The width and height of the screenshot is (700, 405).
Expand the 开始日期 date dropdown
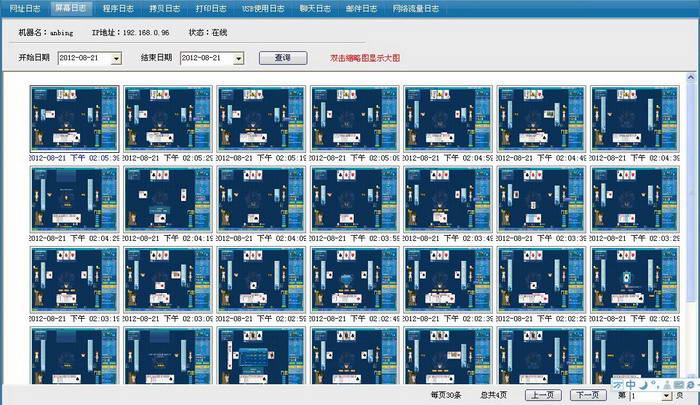117,58
